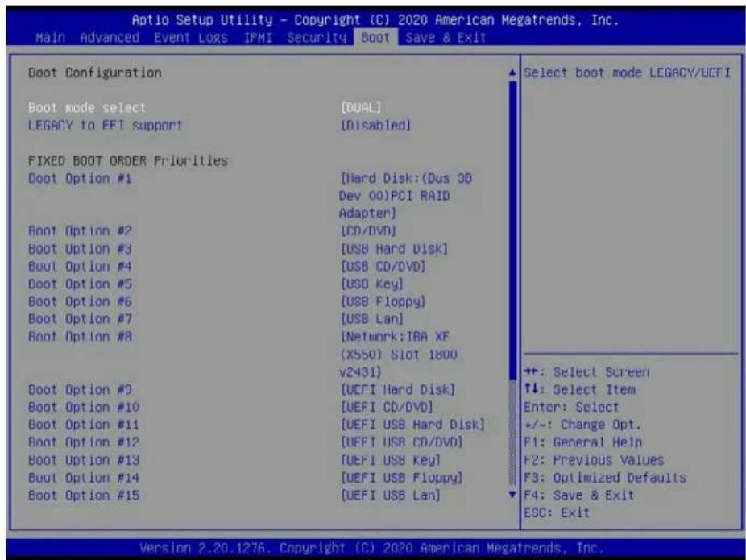Image resolution: width=746 pixels, height=560 pixels.
Task: Change the Network IBA XE value
Action: pyautogui.click(x=398, y=355)
